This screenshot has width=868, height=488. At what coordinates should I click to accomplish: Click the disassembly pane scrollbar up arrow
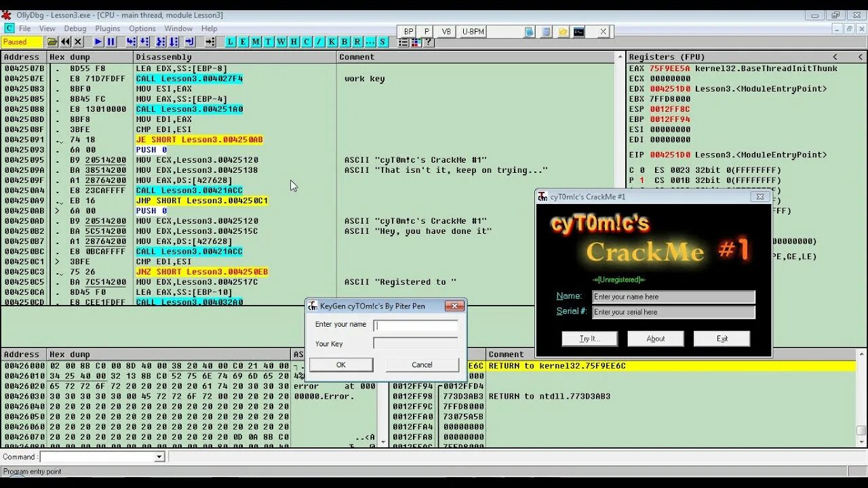pyautogui.click(x=619, y=57)
